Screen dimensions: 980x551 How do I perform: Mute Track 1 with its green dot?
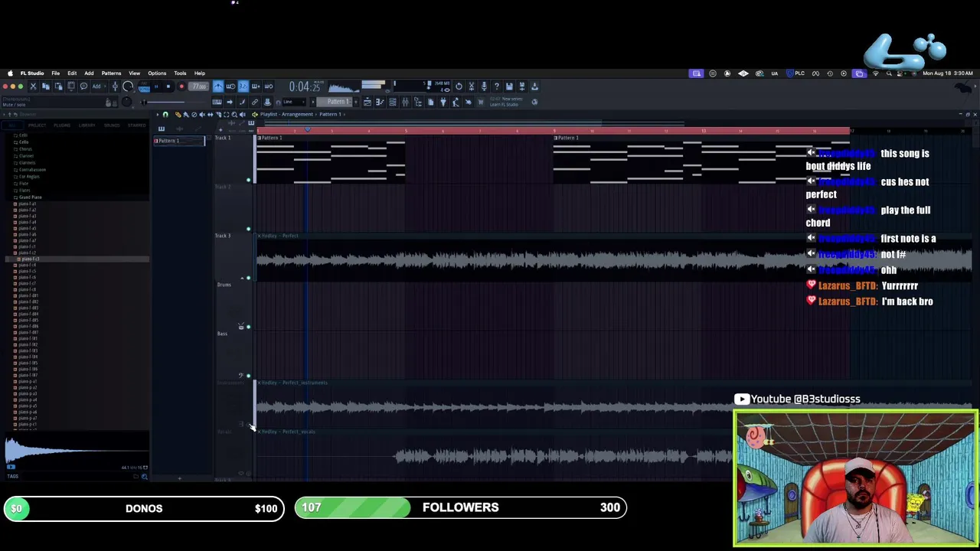[x=248, y=180]
